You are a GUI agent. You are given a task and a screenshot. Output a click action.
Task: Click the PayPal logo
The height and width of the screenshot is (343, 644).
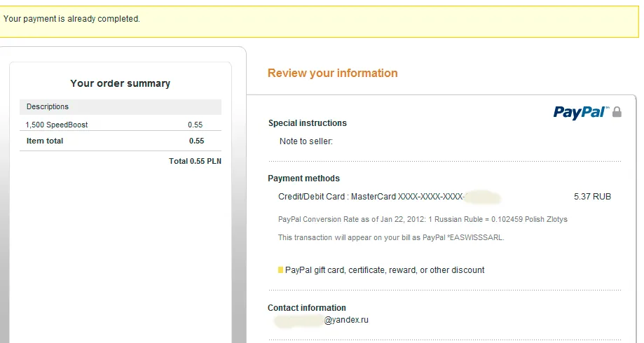[x=581, y=113]
